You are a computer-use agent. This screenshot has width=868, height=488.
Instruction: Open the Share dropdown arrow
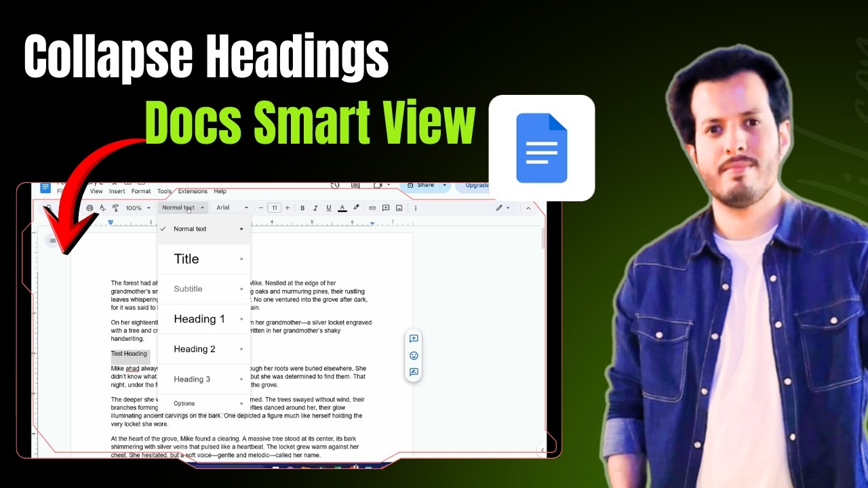pos(445,185)
